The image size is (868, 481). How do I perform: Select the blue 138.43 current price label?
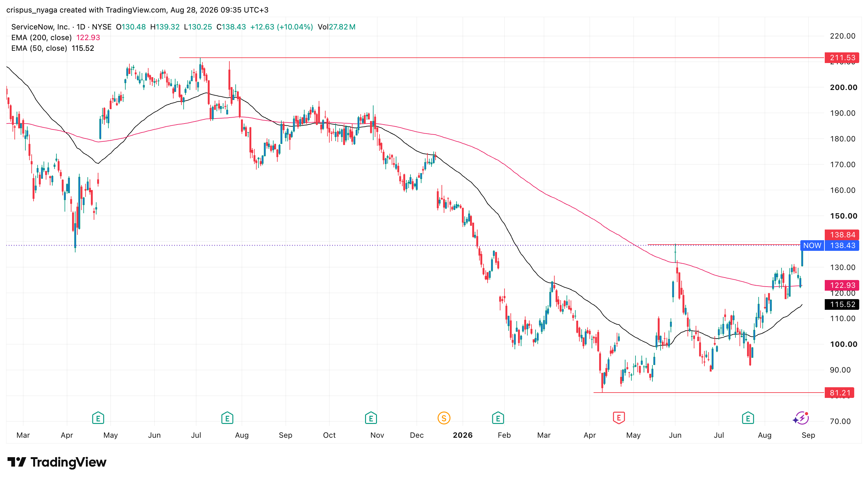(x=842, y=246)
